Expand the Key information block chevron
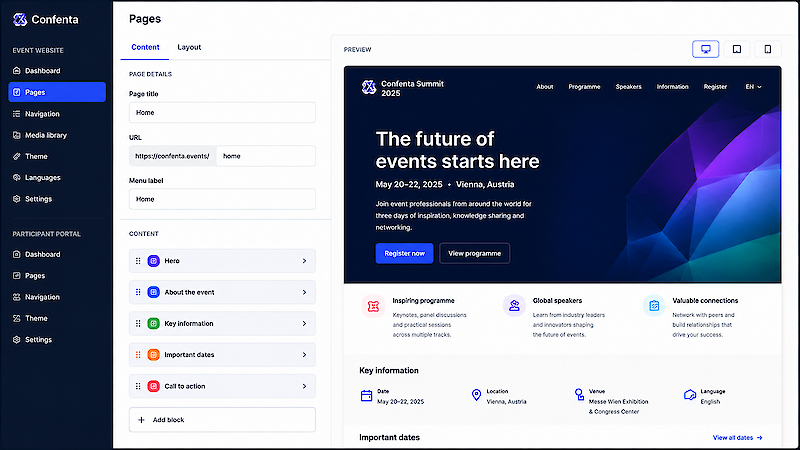 point(305,323)
